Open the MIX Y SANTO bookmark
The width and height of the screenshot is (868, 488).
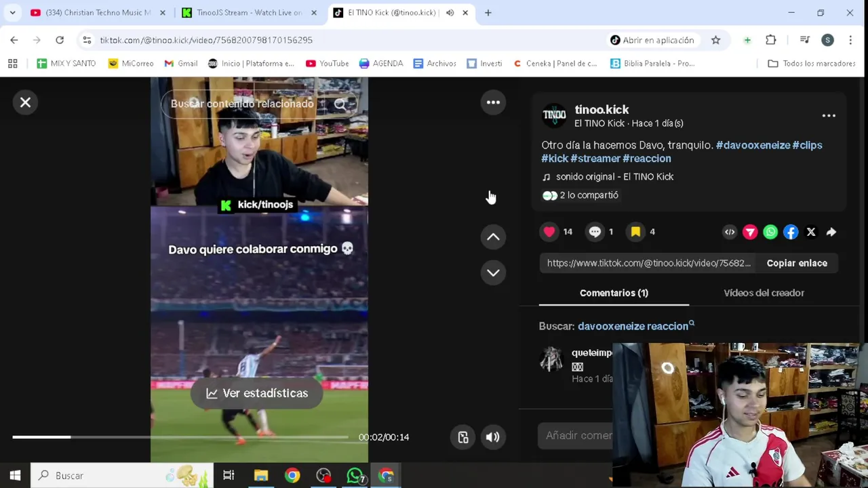point(66,64)
